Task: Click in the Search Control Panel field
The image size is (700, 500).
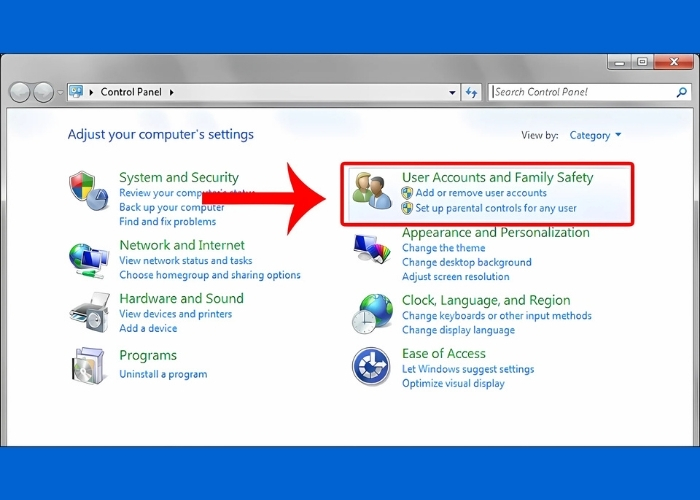Action: [580, 92]
